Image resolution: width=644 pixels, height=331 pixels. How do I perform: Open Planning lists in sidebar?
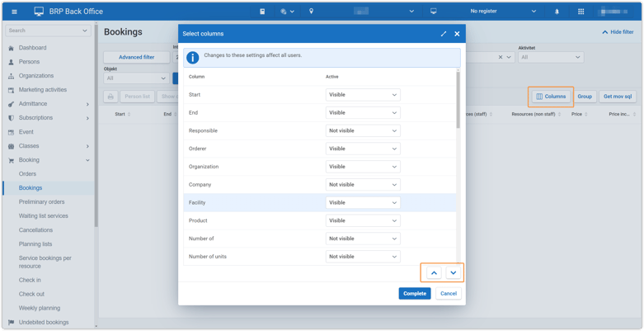coord(35,244)
